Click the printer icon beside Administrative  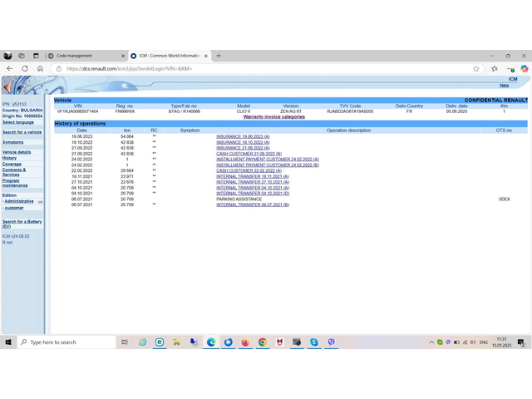(x=40, y=201)
